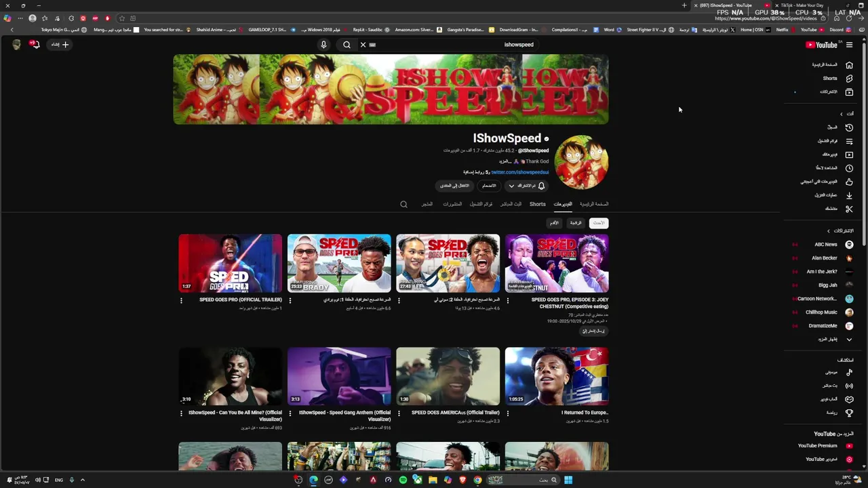Screen dimensions: 868x488
Task: Open Music explore icon in sidebar
Action: click(x=849, y=372)
